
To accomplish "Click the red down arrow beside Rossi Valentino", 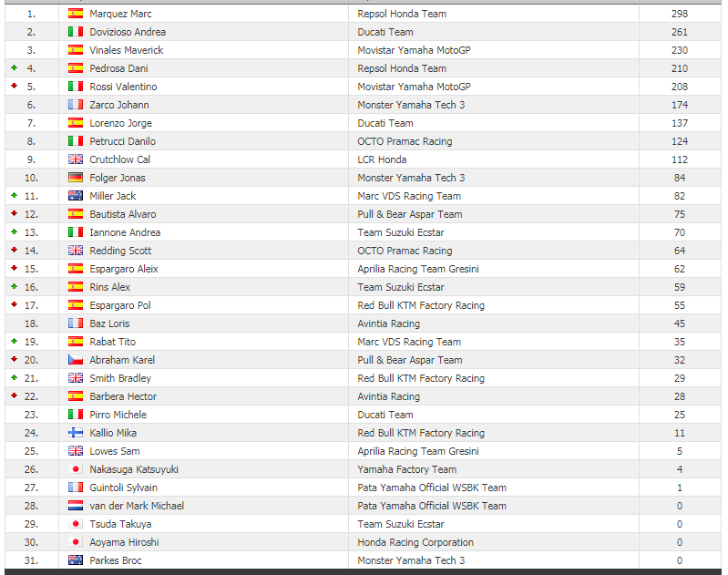I will 15,86.
